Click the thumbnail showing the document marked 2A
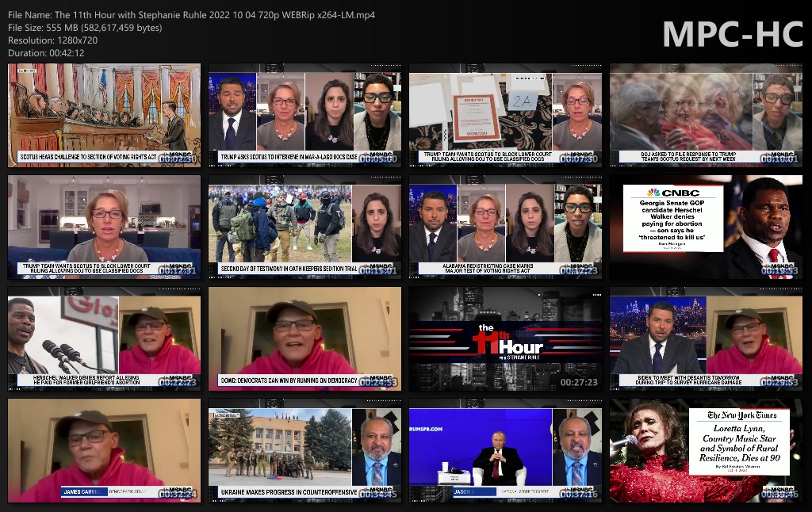The image size is (812, 512). (505, 116)
